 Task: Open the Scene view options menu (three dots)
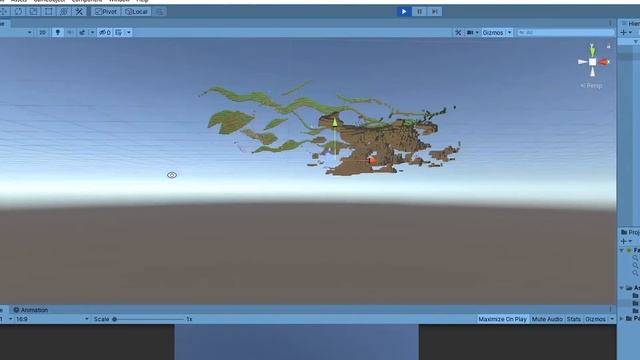pyautogui.click(x=610, y=23)
